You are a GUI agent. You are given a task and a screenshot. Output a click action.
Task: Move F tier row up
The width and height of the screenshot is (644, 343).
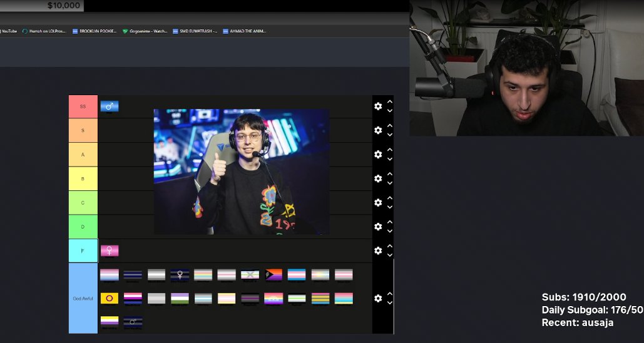(x=390, y=246)
